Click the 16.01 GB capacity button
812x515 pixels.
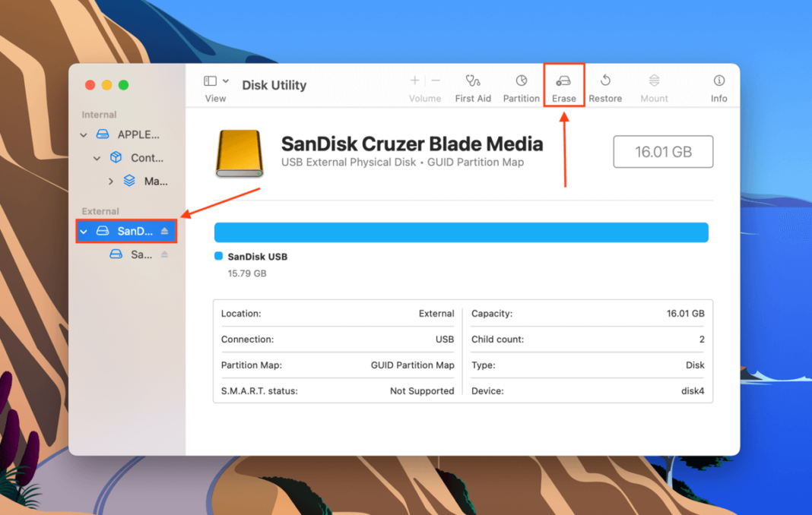(x=662, y=151)
